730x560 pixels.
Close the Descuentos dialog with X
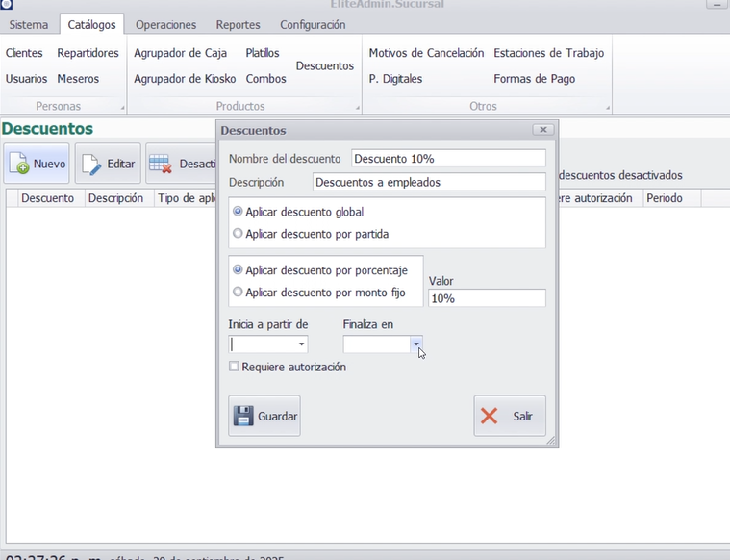542,130
